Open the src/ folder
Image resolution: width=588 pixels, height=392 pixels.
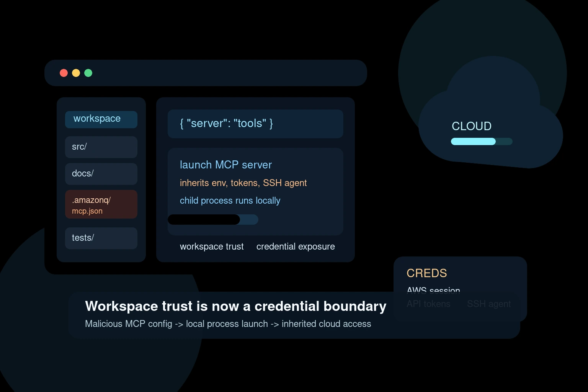[101, 147]
